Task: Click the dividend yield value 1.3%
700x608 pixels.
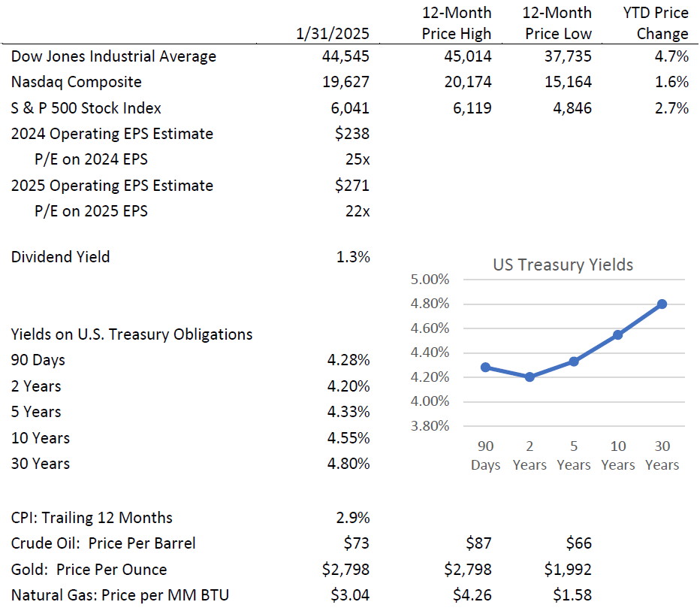Action: tap(353, 257)
